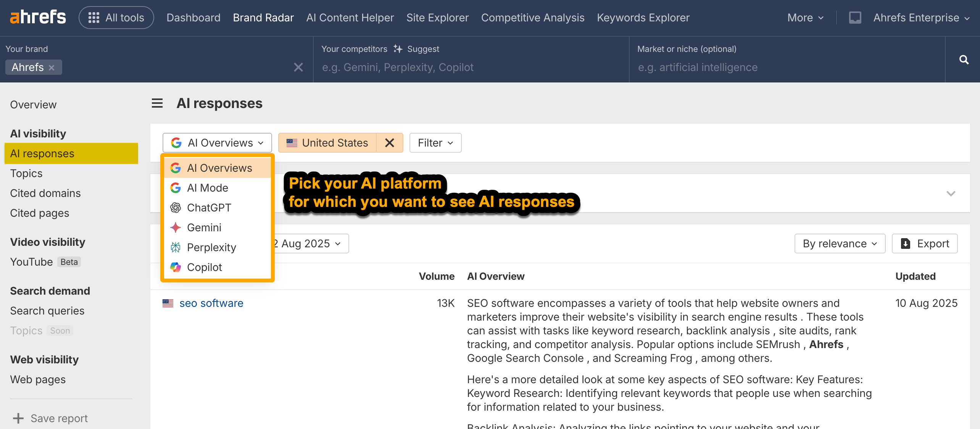Expand the collapsed panel chevron
The image size is (980, 429).
[x=951, y=194]
